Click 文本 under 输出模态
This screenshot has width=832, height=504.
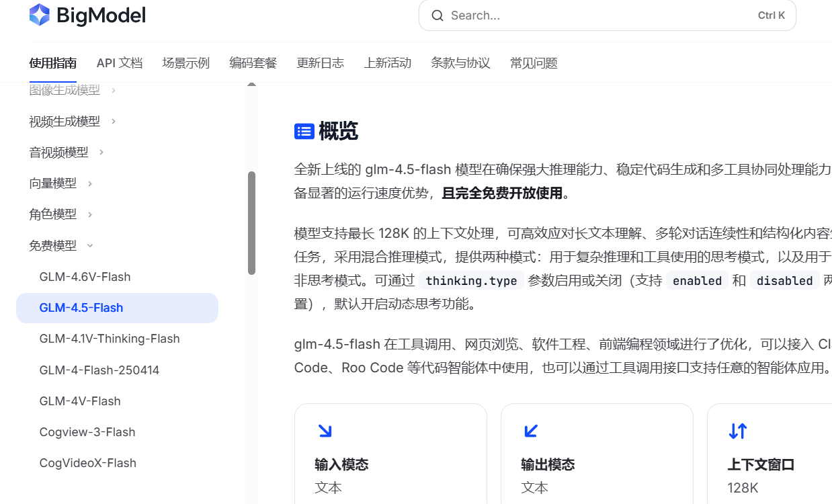(x=534, y=488)
